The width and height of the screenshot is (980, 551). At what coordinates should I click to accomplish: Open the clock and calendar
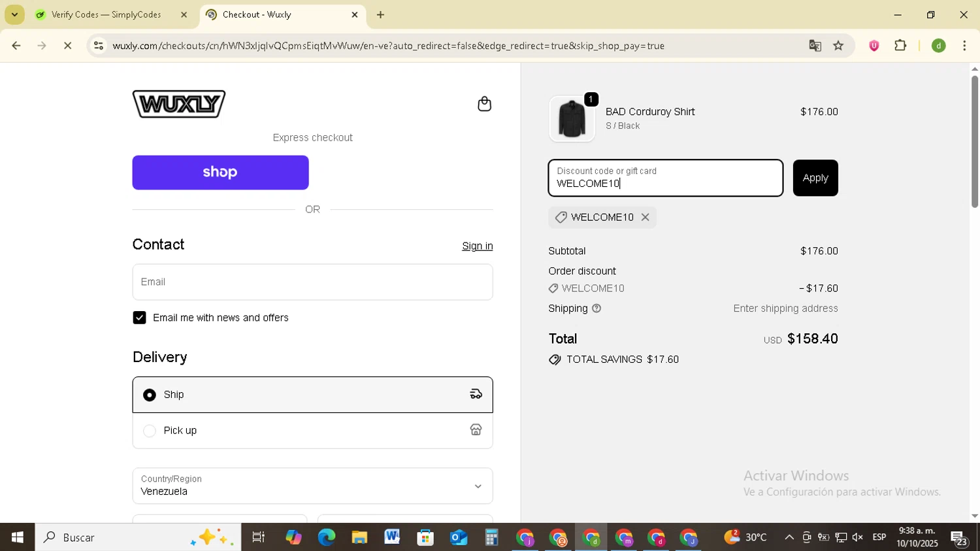tap(917, 537)
